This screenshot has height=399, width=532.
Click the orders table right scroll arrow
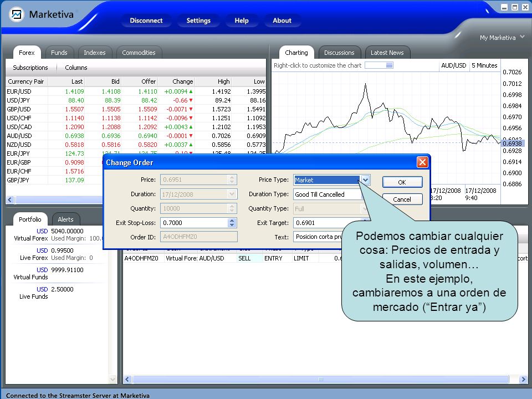click(x=523, y=379)
